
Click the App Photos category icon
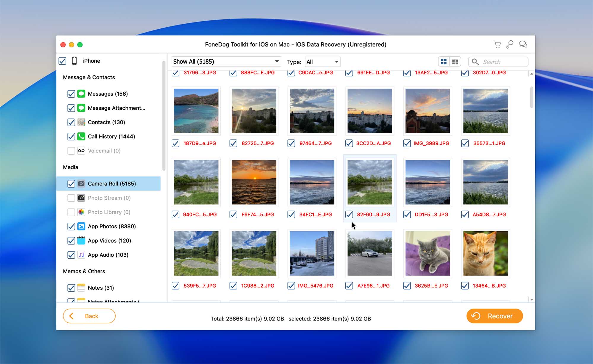pyautogui.click(x=81, y=226)
